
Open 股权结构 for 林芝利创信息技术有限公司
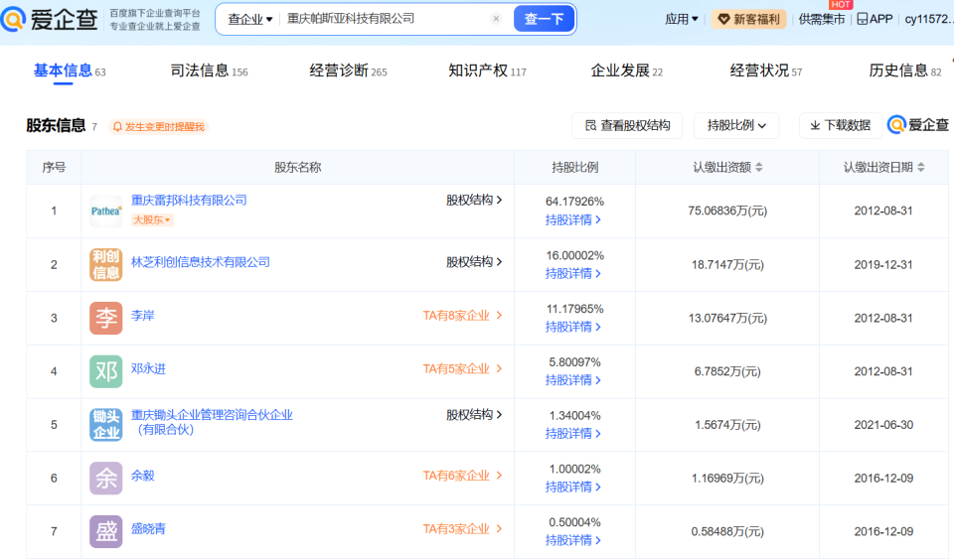point(474,262)
